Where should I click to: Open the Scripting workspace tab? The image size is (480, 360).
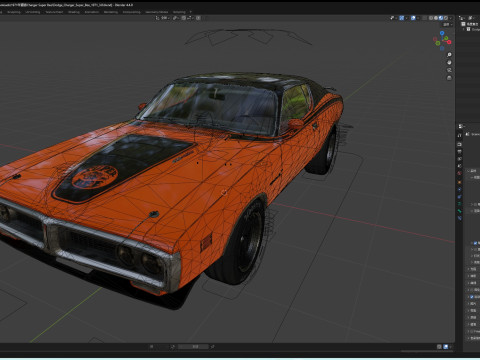[179, 12]
